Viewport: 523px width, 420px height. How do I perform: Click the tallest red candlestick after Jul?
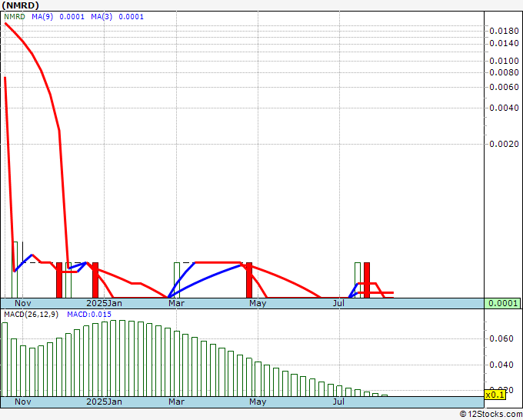click(x=367, y=279)
